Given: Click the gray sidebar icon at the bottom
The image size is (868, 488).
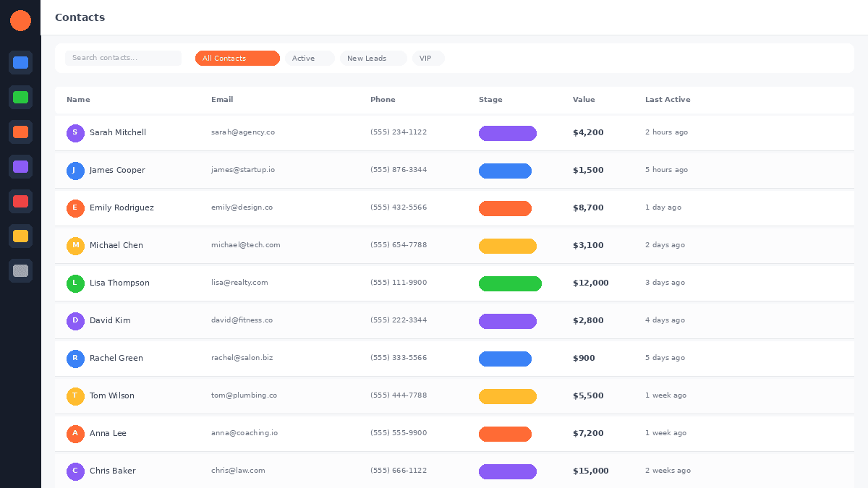Looking at the screenshot, I should 20,270.
